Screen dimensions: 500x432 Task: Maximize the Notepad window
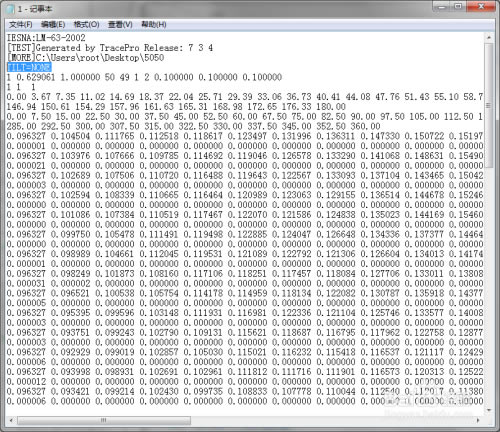[459, 7]
